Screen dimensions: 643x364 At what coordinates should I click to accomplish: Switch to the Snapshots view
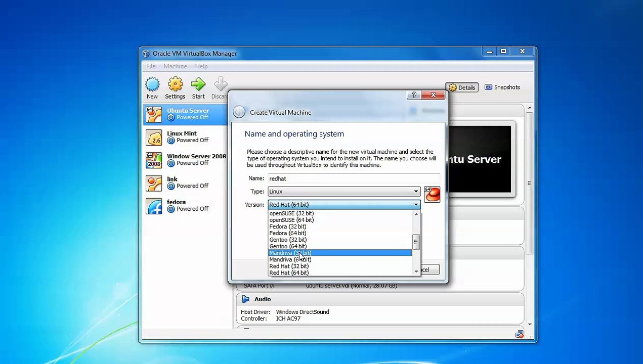(502, 87)
